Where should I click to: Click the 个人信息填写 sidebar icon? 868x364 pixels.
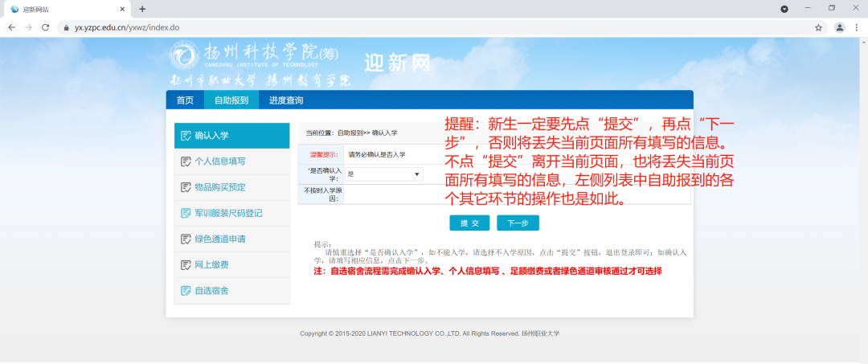click(186, 162)
